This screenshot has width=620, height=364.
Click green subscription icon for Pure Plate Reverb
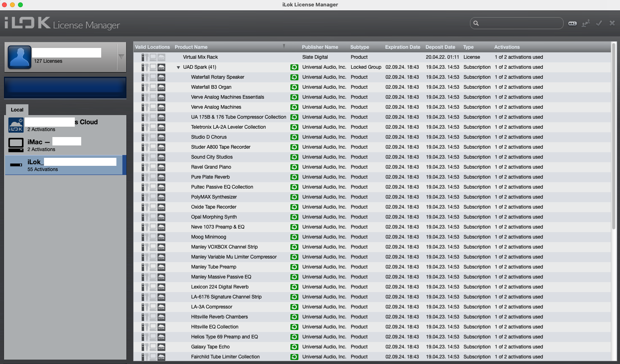294,177
